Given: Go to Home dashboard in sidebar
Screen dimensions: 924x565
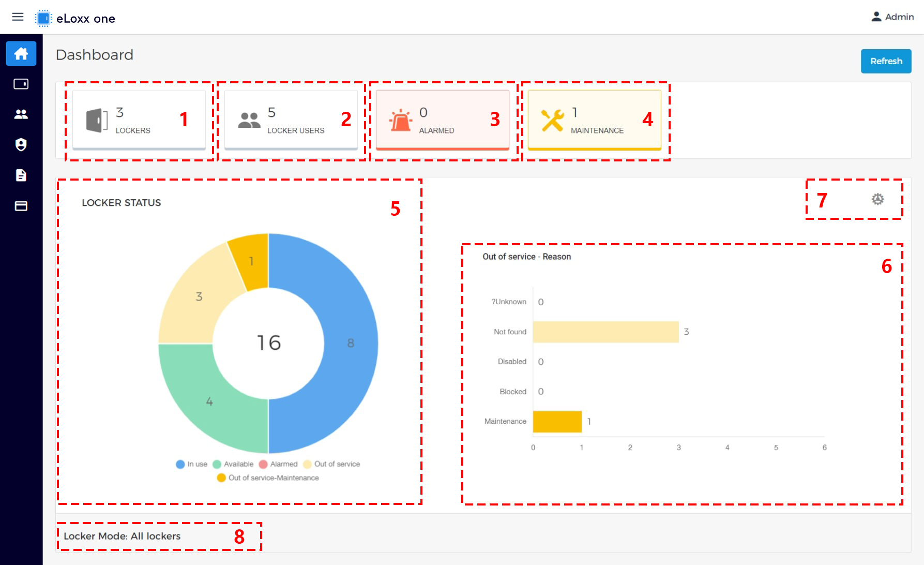Looking at the screenshot, I should tap(21, 53).
